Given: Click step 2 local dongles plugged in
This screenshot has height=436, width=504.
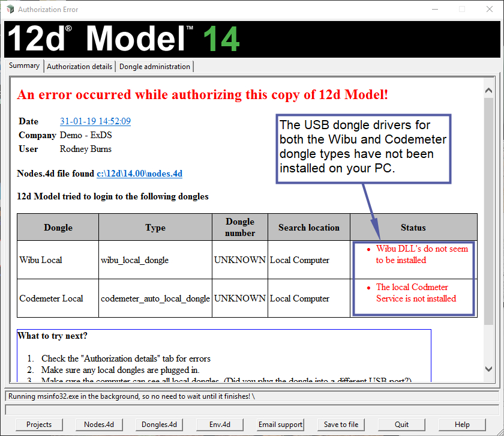Looking at the screenshot, I should (x=120, y=370).
